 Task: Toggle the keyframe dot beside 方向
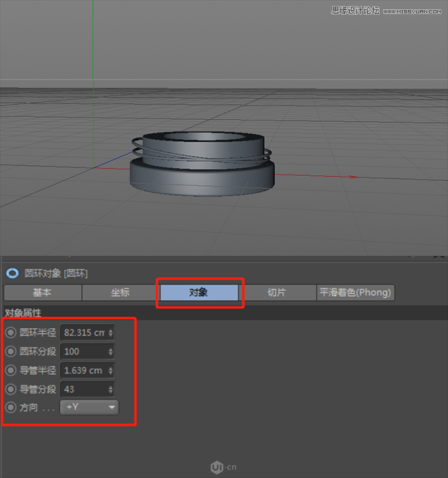[x=11, y=407]
